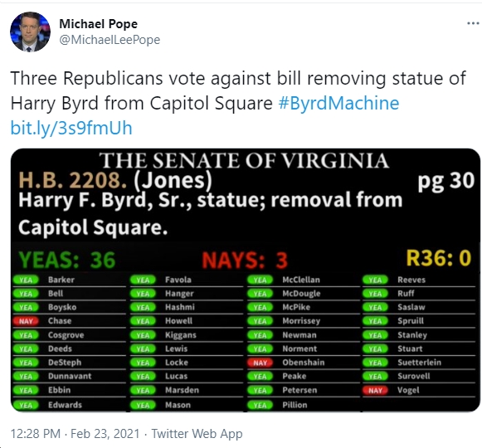Open the 12:28 PM Feb 23, 2021 timestamp
The height and width of the screenshot is (448, 482).
(75, 434)
